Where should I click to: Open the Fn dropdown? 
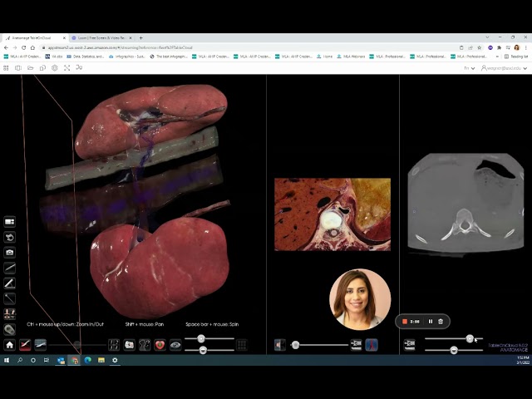(x=470, y=68)
